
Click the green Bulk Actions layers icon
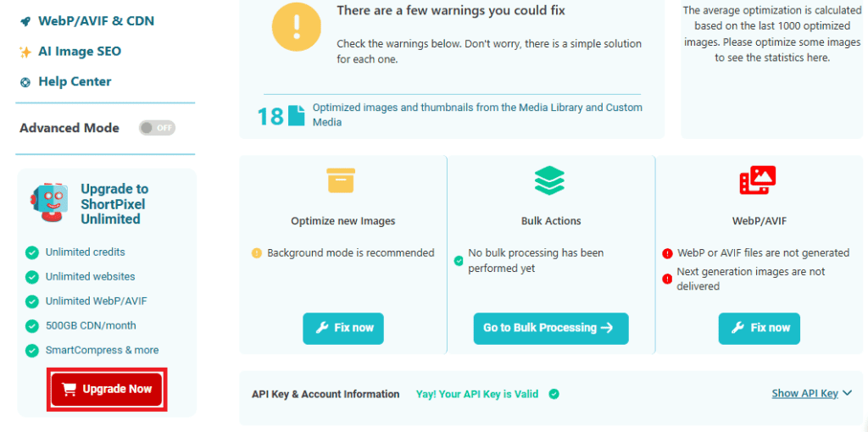549,180
